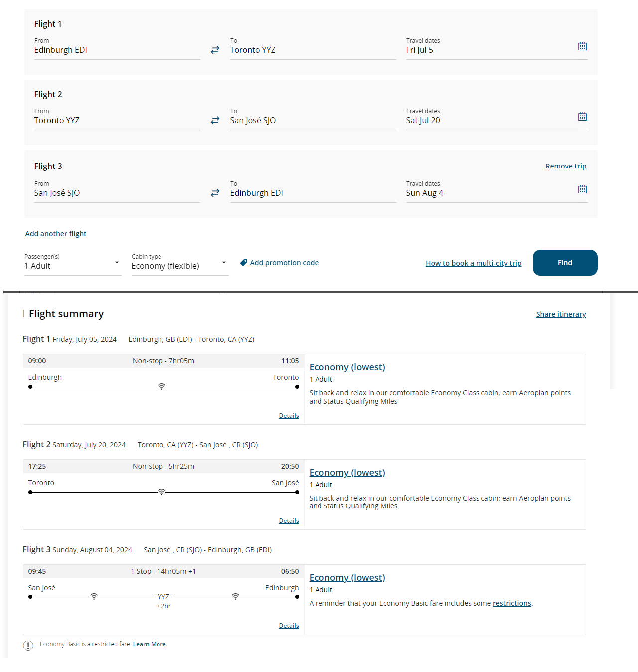Click the Find button
This screenshot has height=672, width=638.
coord(565,263)
